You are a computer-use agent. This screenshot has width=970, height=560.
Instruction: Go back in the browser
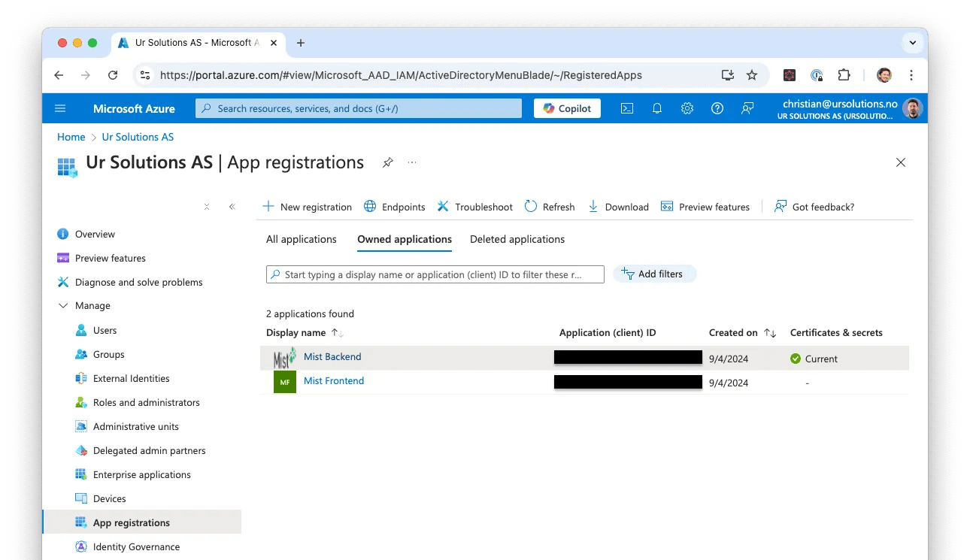tap(59, 75)
